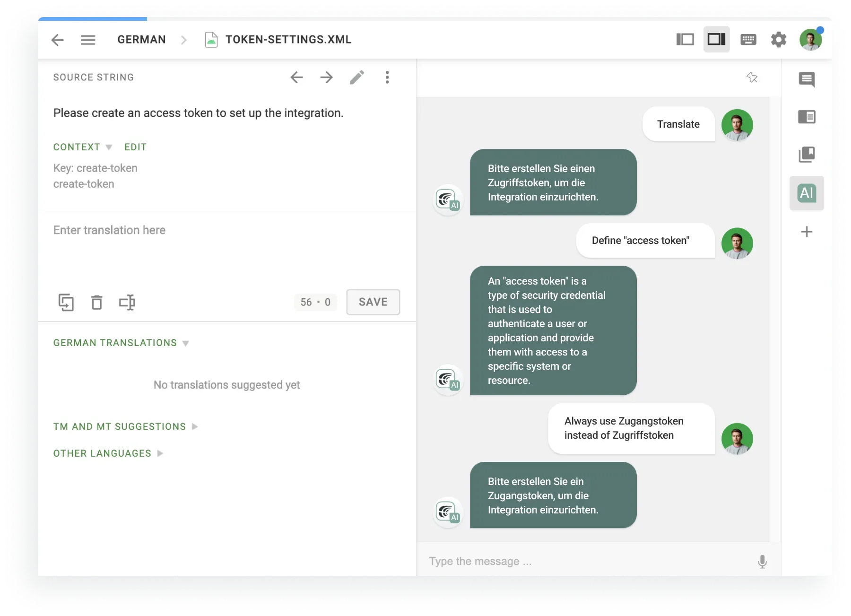Open the on-screen keyboard icon in header
Image resolution: width=851 pixels, height=616 pixels.
(748, 40)
